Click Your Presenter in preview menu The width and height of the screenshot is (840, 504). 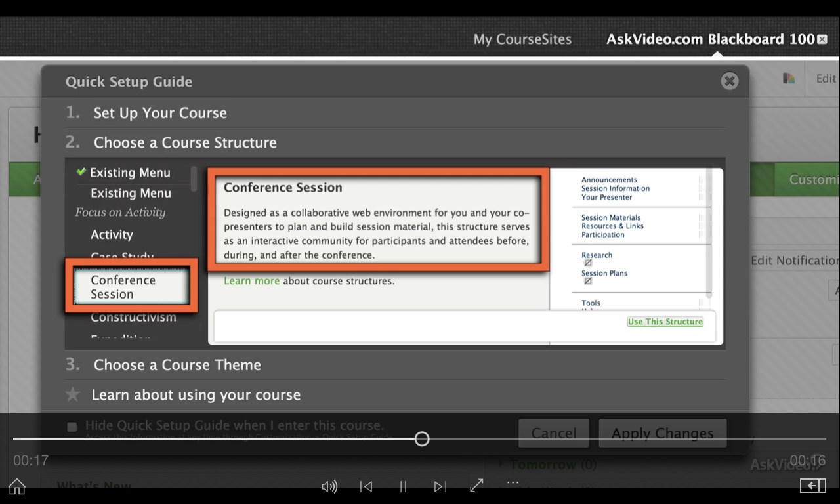click(x=606, y=197)
